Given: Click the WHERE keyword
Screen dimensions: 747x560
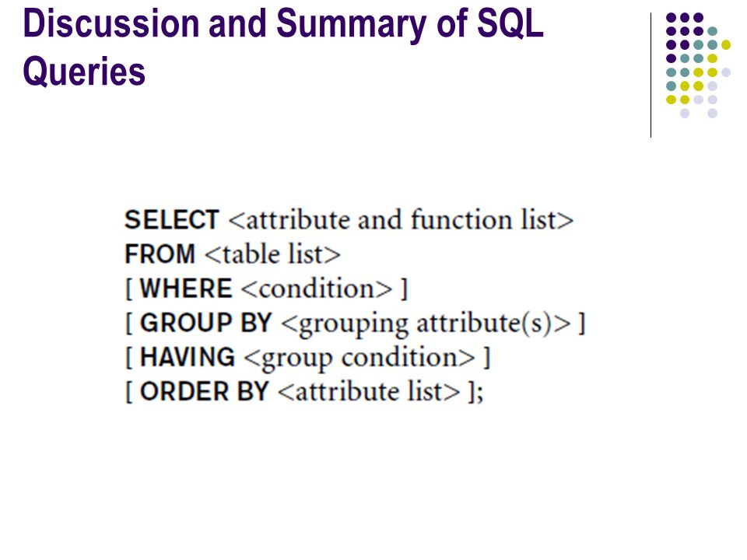Looking at the screenshot, I should [x=186, y=289].
